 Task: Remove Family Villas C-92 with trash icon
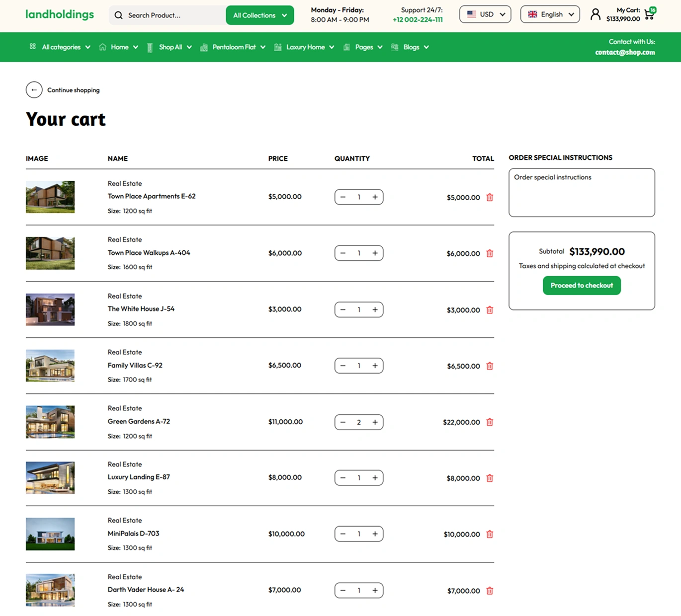coord(490,366)
